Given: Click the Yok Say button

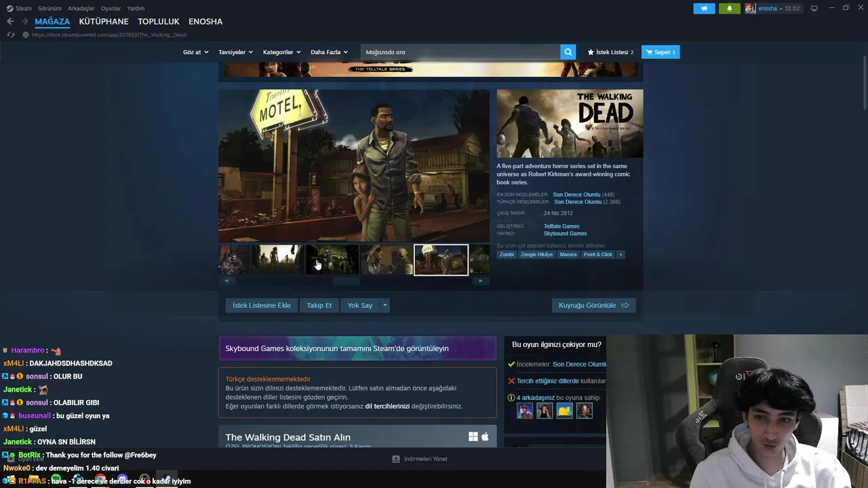Looking at the screenshot, I should pyautogui.click(x=360, y=306).
